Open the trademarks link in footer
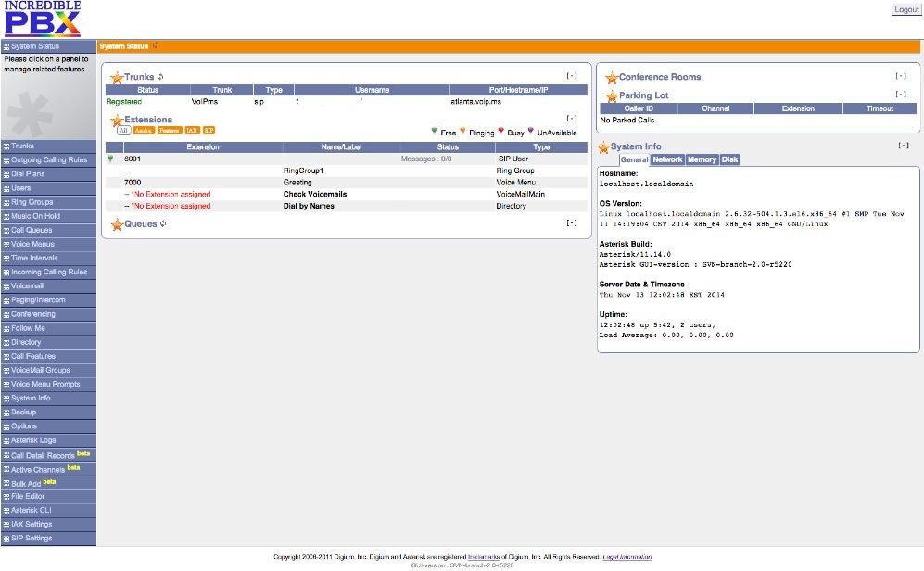The image size is (924, 571). (x=483, y=557)
